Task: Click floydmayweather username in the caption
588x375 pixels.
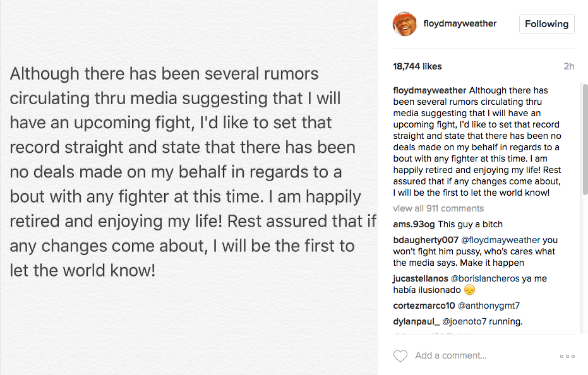Action: click(429, 90)
